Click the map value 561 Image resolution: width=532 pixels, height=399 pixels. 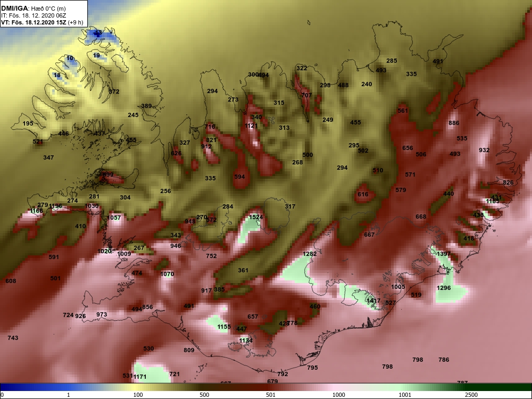(x=402, y=111)
